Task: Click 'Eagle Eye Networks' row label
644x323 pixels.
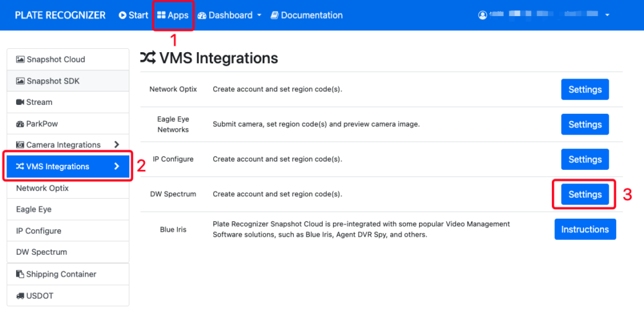Action: 173,124
